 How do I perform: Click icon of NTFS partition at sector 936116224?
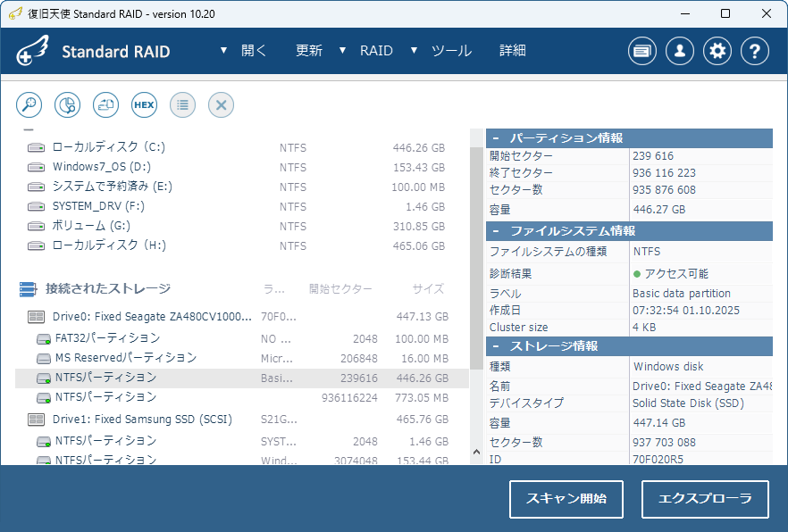point(44,398)
